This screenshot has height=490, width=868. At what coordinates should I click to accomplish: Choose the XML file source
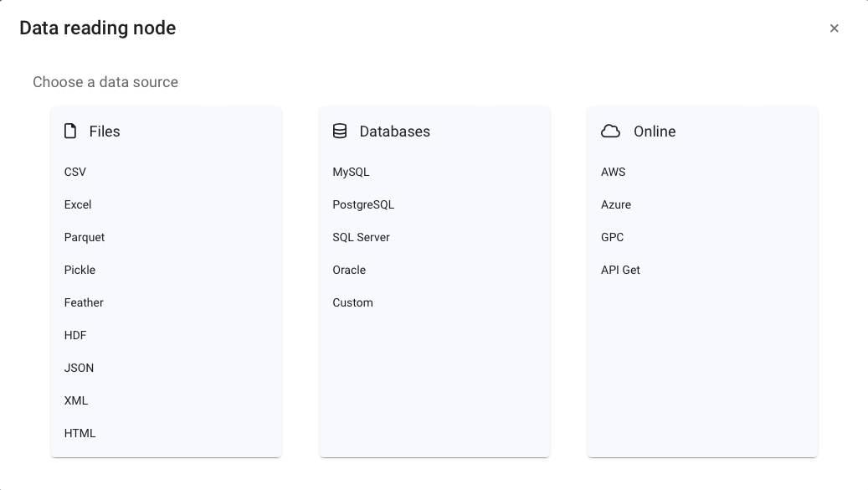click(76, 401)
